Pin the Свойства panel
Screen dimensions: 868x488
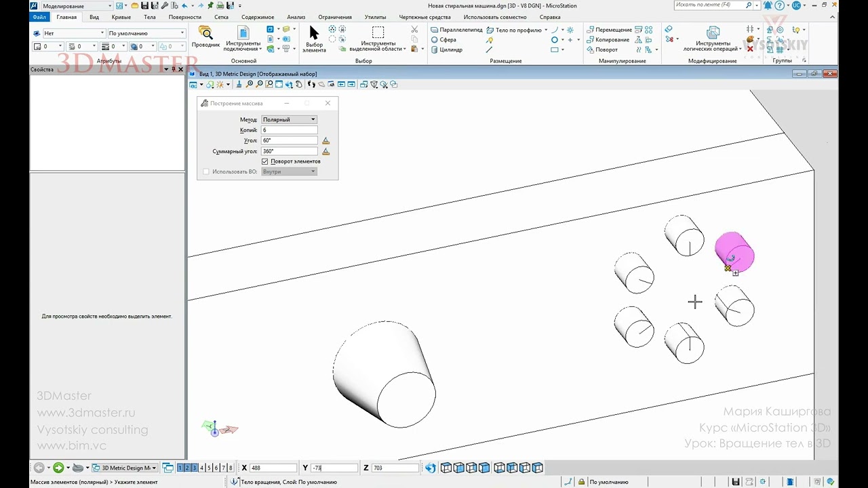click(x=174, y=69)
